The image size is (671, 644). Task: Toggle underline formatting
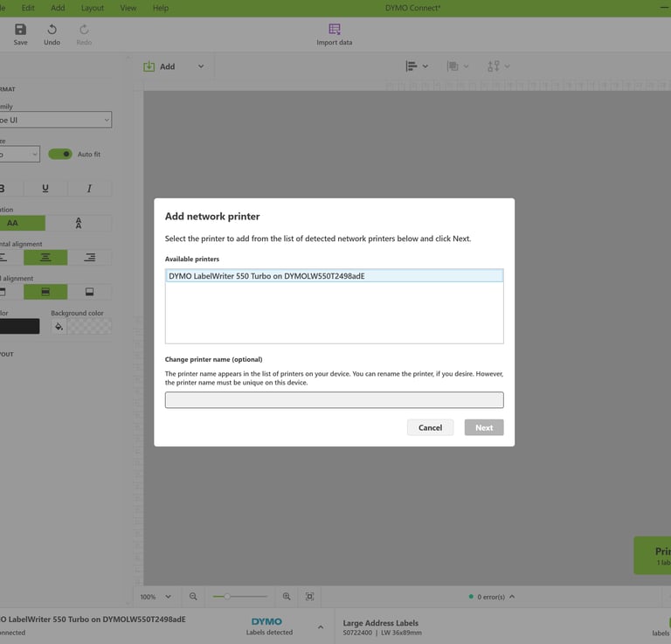tap(45, 188)
